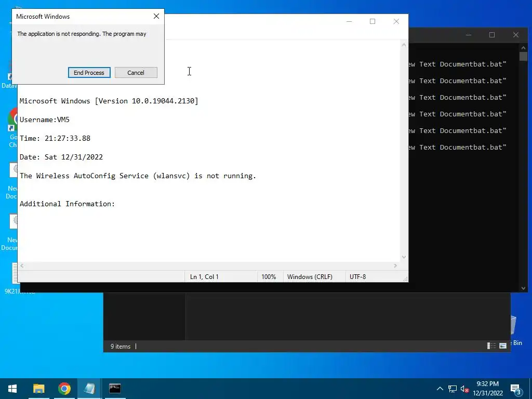This screenshot has width=532, height=399.
Task: Click Notepad horizontal scrollbar right arrow
Action: click(395, 265)
